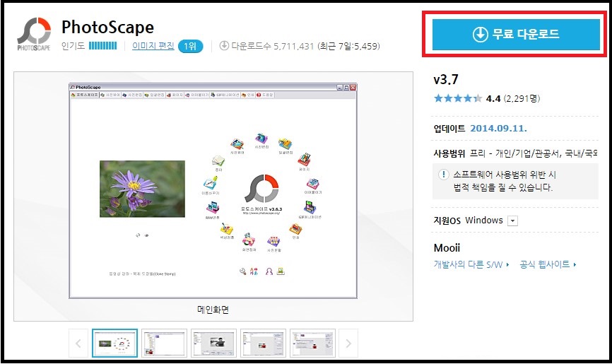Click the purple user icon below the circular menu
This screenshot has width=612, height=364.
[269, 271]
